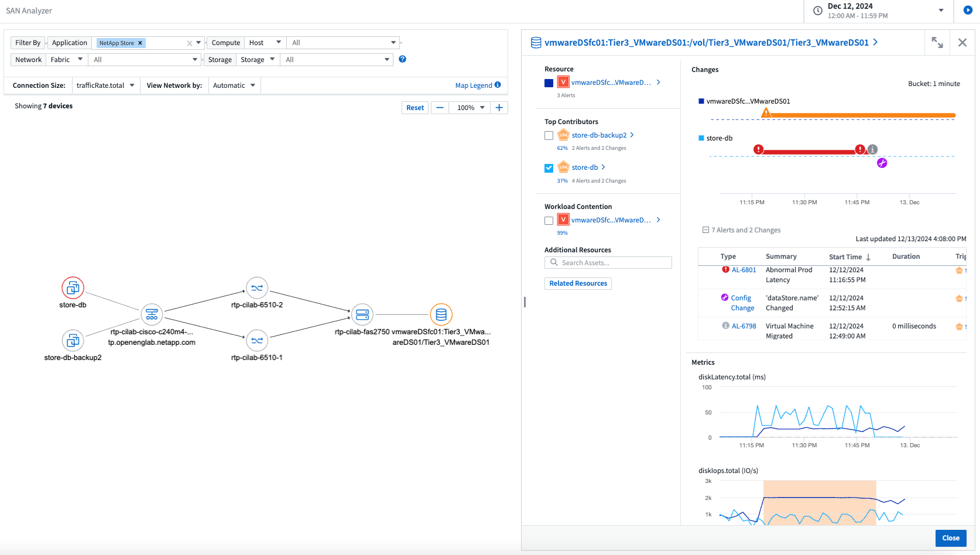Check the store-db-backup2 contributor checkbox

549,135
